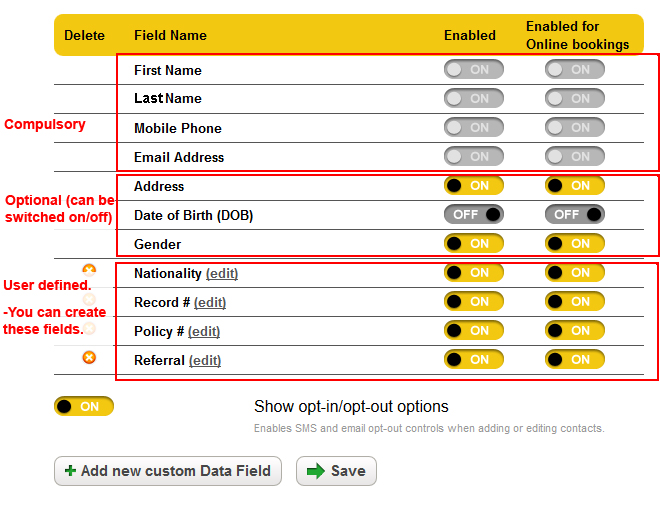Toggle Policy # Enabled switch
This screenshot has height=506, width=660.
[x=474, y=331]
